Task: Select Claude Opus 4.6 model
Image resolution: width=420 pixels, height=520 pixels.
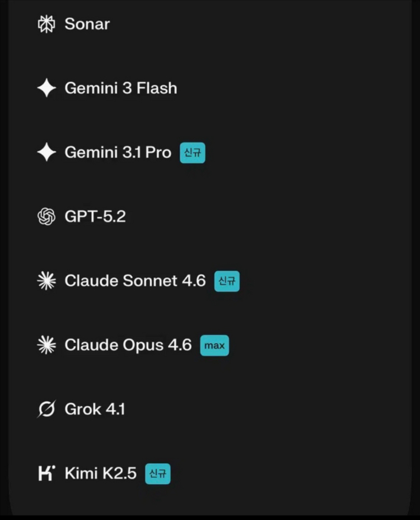Action: [128, 345]
